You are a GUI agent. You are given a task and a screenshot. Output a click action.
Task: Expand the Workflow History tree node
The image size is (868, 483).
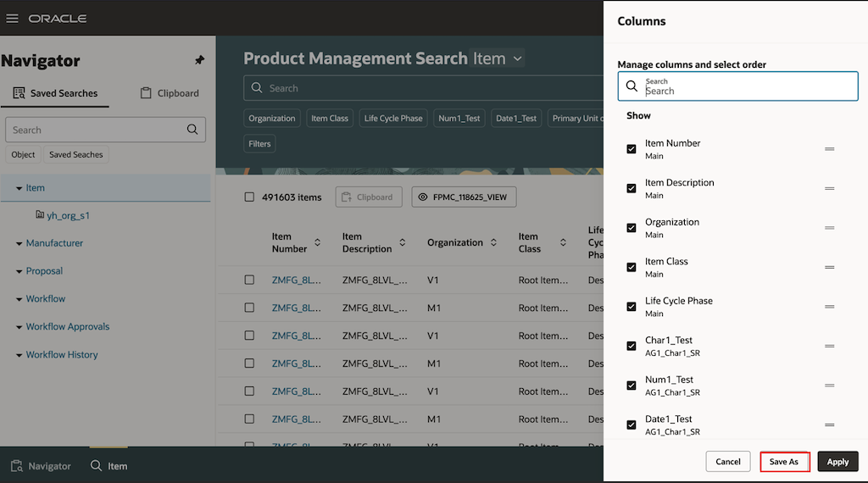click(19, 355)
